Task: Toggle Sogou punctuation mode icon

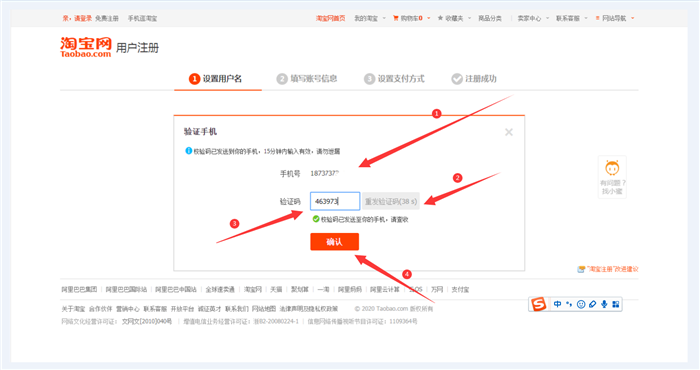Action: pos(569,304)
